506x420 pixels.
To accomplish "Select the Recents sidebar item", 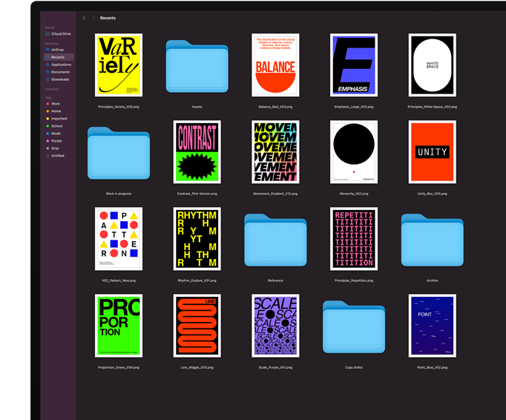I will (58, 57).
